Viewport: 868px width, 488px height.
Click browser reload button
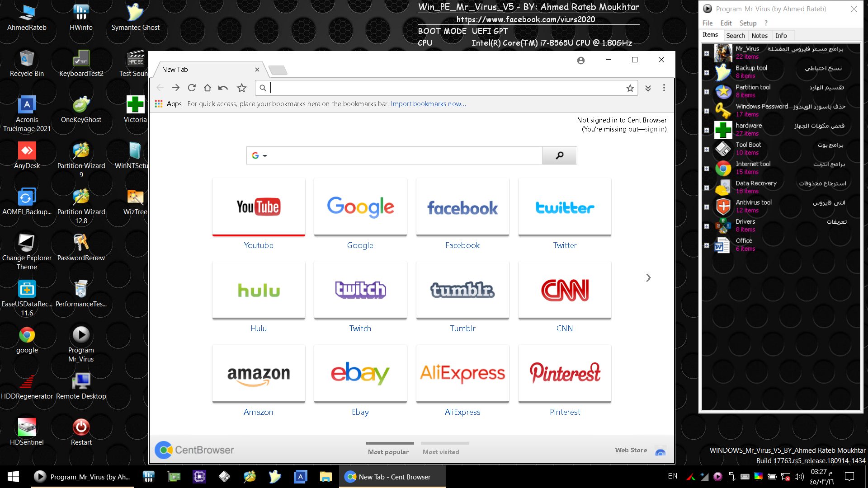(192, 88)
